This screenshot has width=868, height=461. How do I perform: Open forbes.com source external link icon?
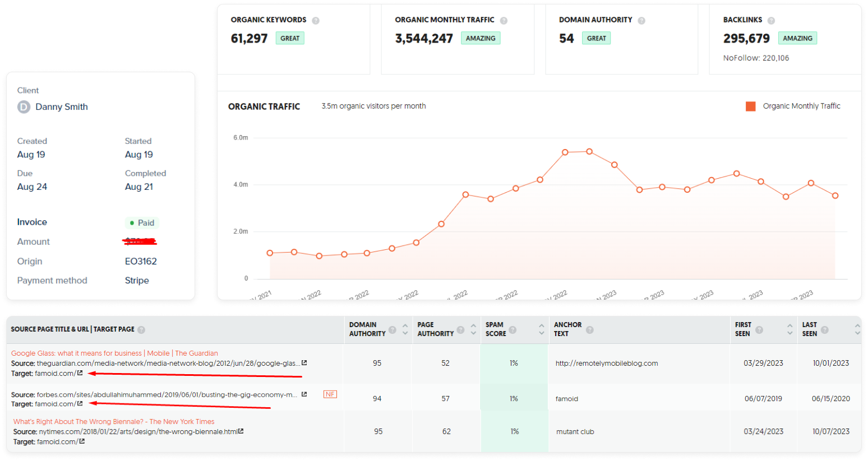point(304,394)
